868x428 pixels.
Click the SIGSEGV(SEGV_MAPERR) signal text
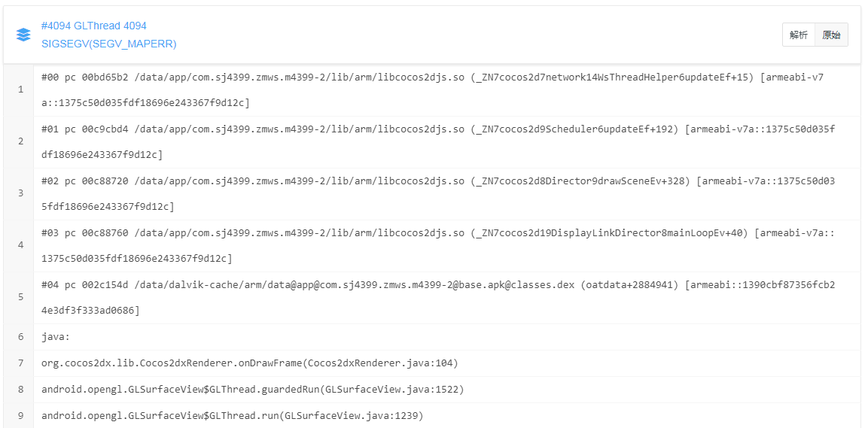109,44
